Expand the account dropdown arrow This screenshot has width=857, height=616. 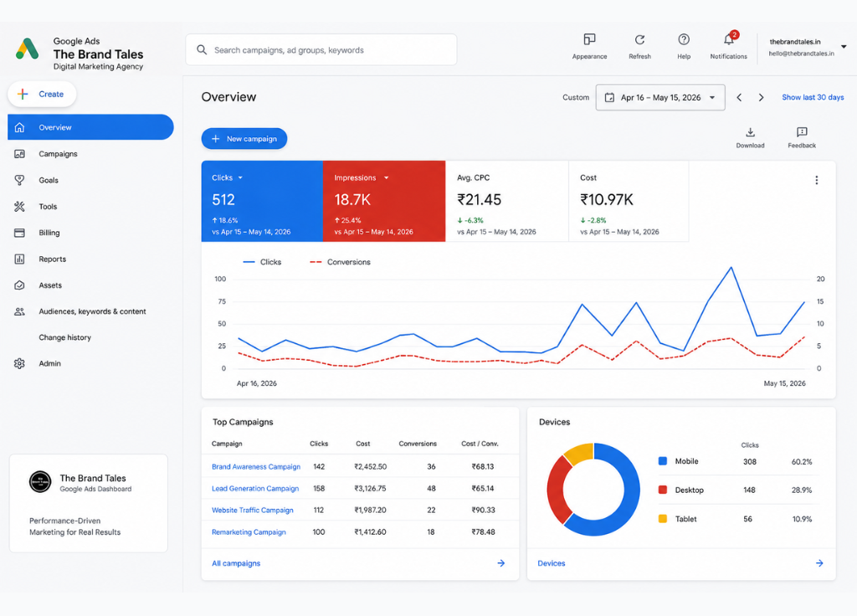[x=844, y=47]
